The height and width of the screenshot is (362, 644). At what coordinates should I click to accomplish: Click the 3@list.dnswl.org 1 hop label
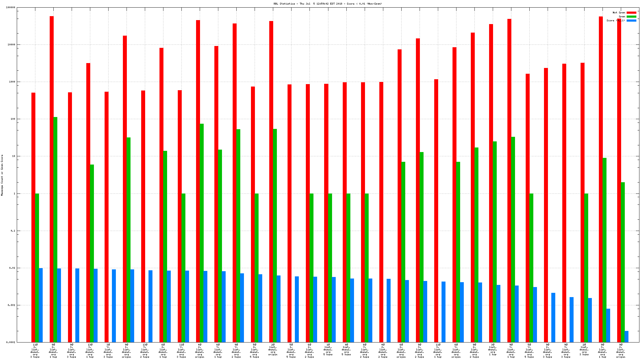492,350
